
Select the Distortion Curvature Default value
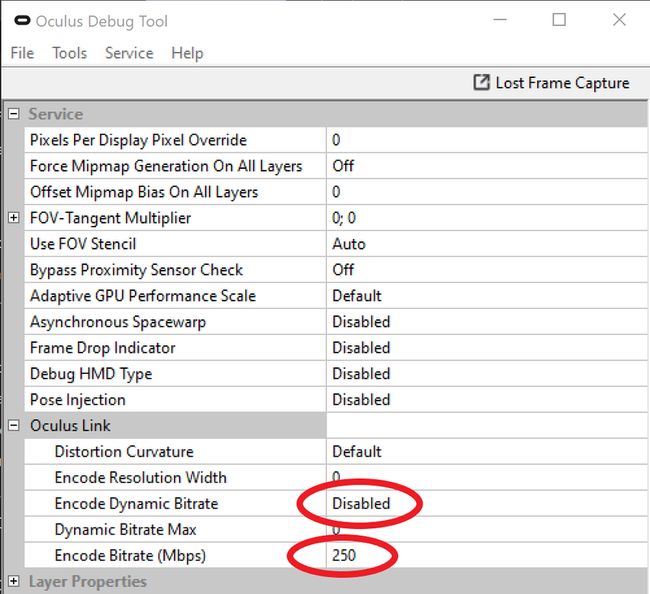(x=357, y=452)
